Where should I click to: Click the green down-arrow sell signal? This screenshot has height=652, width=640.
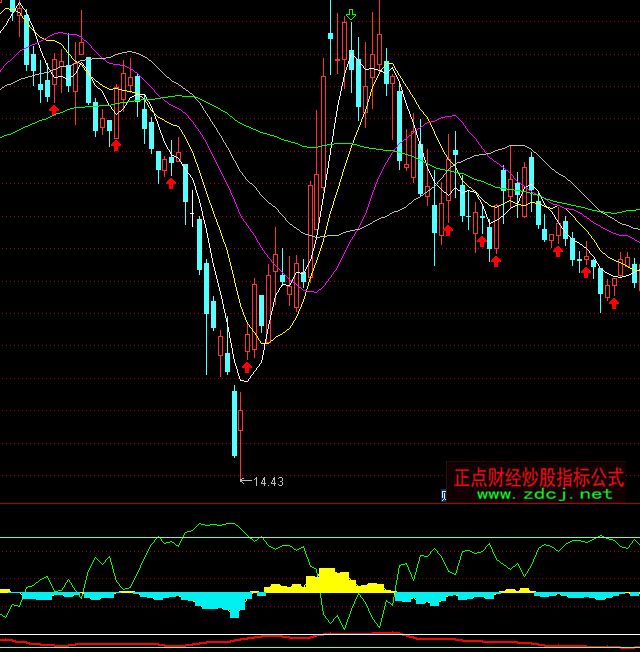[x=351, y=15]
